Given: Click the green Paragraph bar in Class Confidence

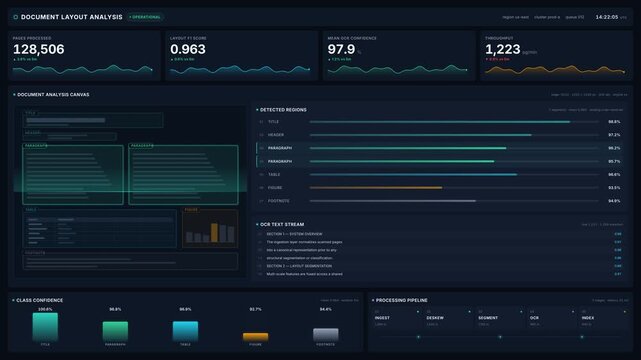Looking at the screenshot, I should pyautogui.click(x=115, y=331).
